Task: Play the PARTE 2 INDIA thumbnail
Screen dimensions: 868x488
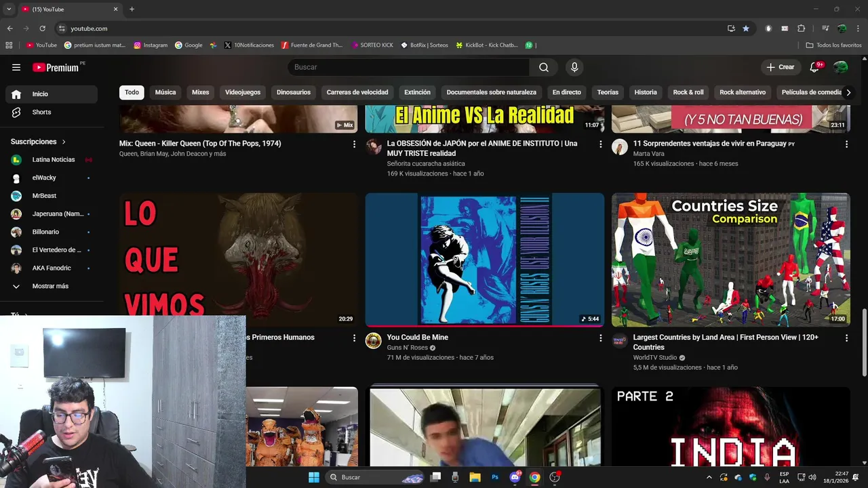Action: (730, 426)
